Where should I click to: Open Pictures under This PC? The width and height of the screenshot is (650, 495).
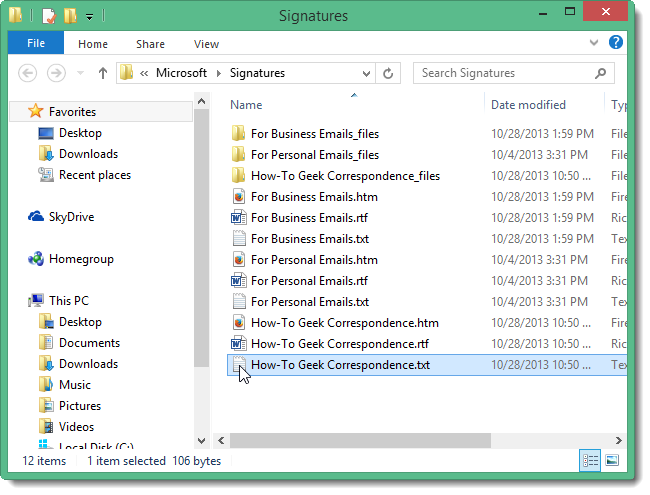tap(80, 406)
